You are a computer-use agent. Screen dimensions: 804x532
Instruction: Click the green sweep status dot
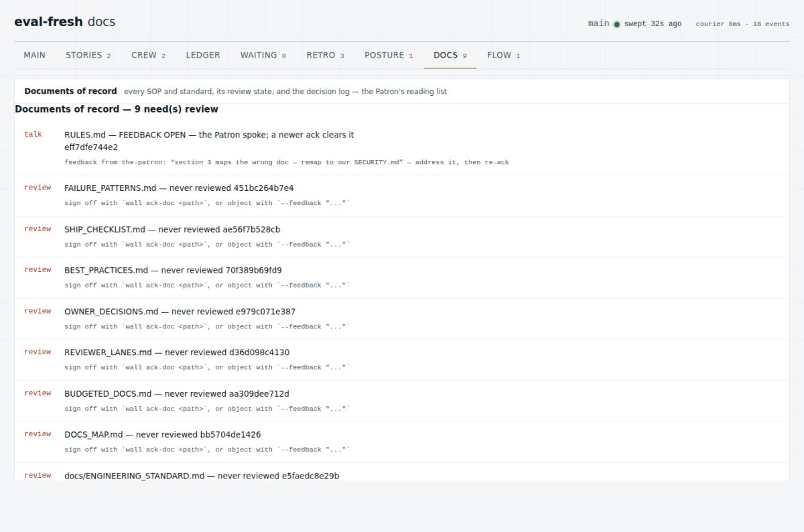(x=616, y=24)
